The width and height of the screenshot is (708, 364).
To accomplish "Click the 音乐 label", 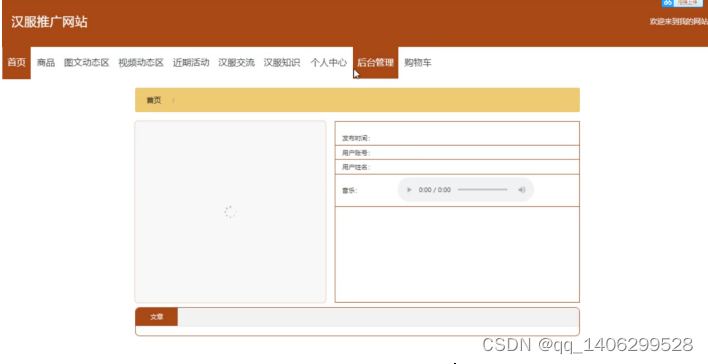I will tap(349, 191).
